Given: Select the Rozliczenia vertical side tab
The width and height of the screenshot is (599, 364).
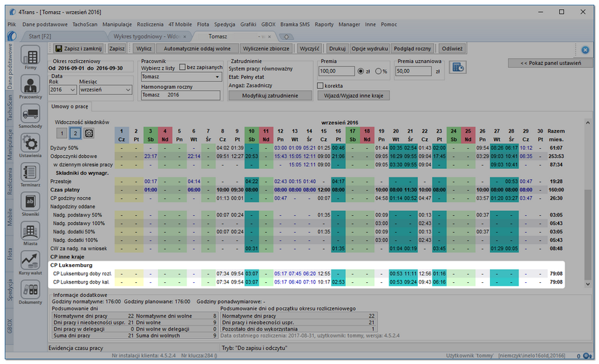Looking at the screenshot, I should [10, 181].
